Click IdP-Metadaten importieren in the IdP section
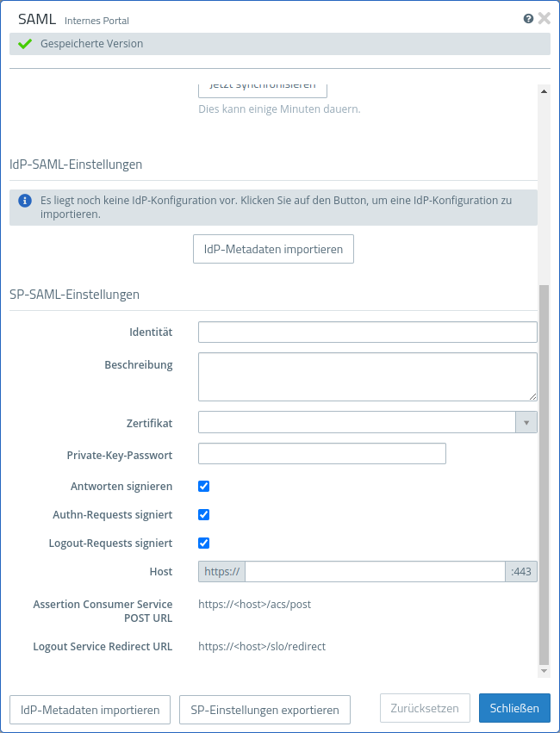The height and width of the screenshot is (733, 560). click(273, 249)
